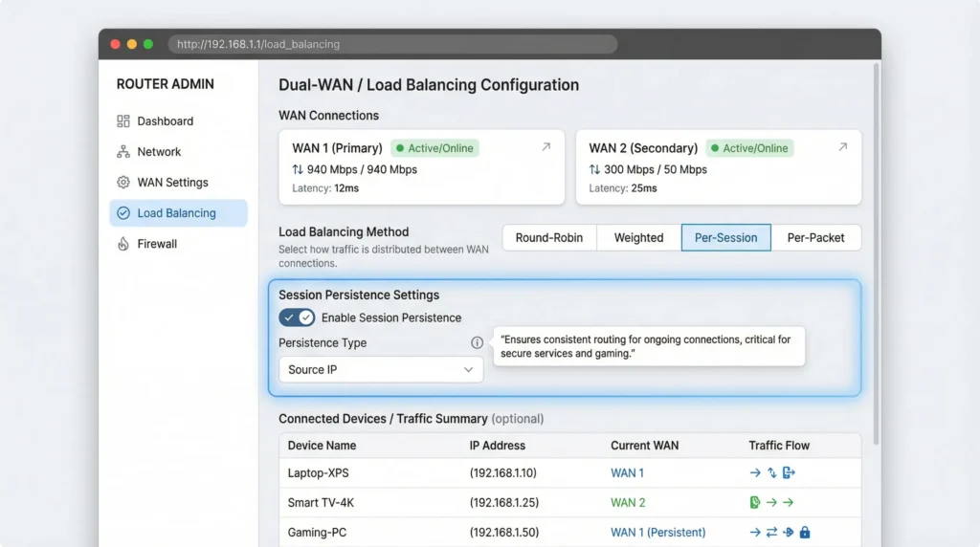Open Firewall in sidebar
Screen dimensions: 980x547
pos(178,244)
